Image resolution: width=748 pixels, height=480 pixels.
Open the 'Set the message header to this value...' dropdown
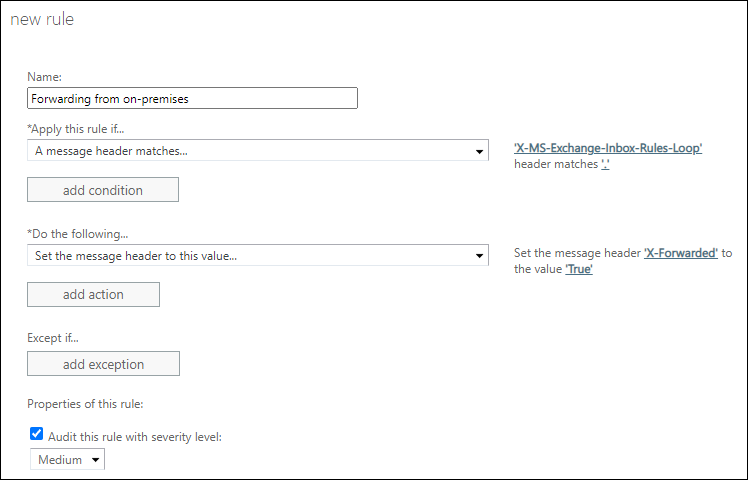(x=258, y=255)
